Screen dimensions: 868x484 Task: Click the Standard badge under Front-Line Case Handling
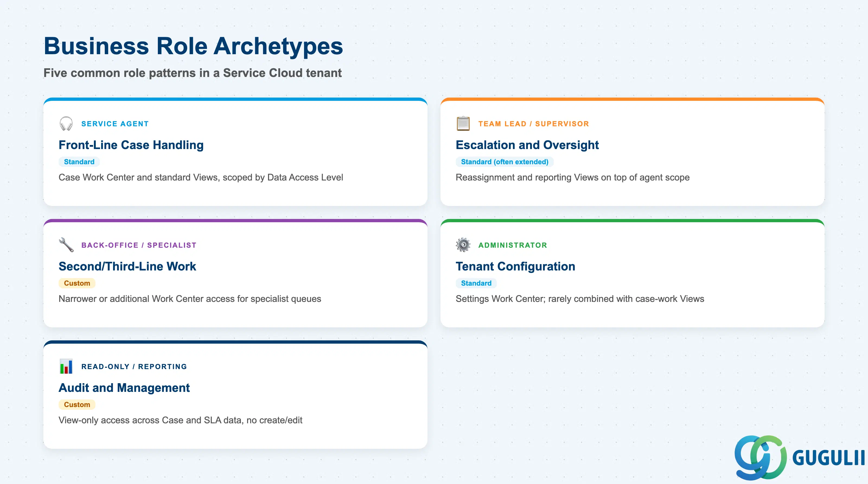(x=79, y=162)
